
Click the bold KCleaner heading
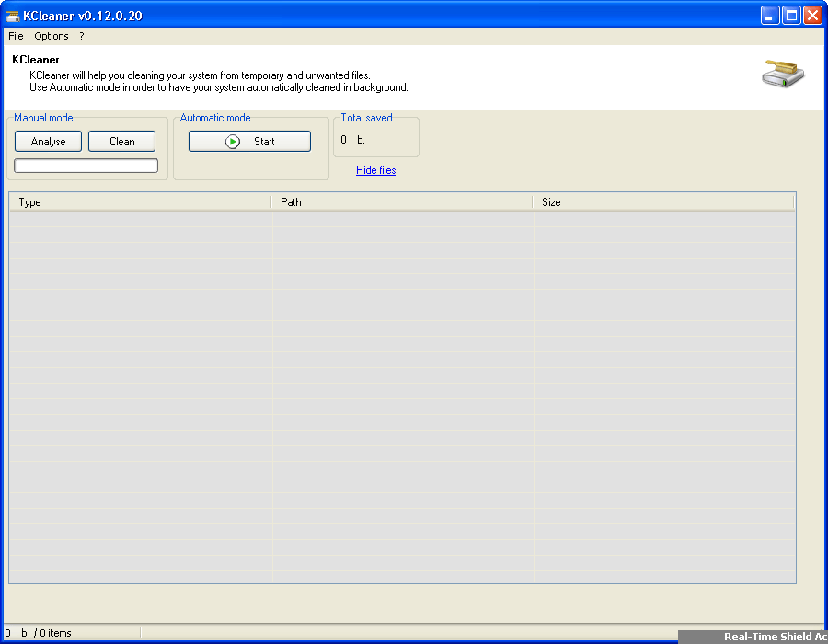click(x=36, y=60)
